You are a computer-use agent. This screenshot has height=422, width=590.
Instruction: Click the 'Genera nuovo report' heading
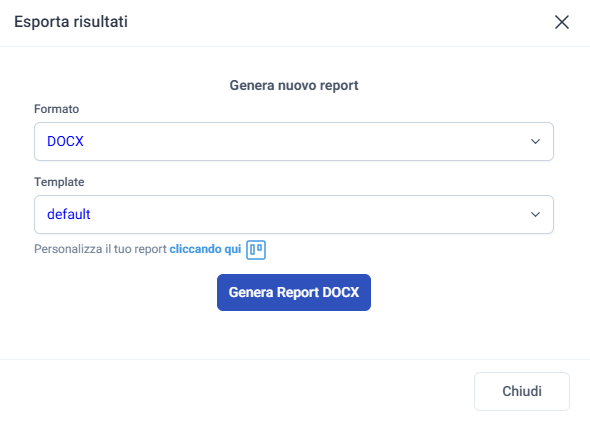(x=293, y=85)
